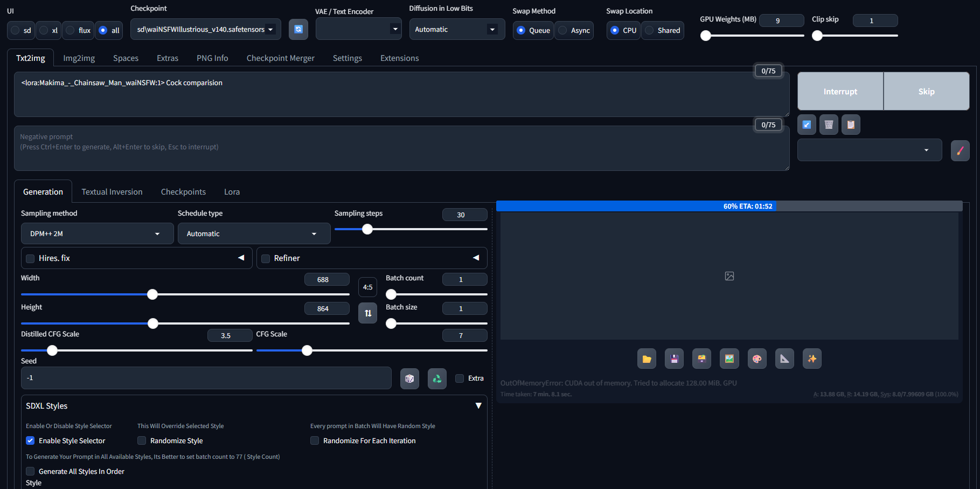Check the Randomize Style option
The image size is (980, 489).
click(142, 440)
